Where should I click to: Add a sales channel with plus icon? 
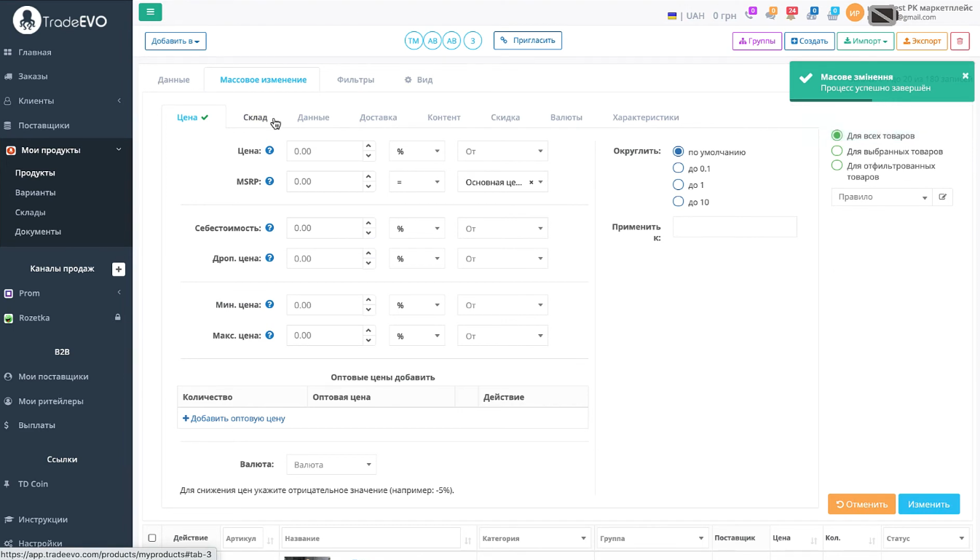[119, 269]
